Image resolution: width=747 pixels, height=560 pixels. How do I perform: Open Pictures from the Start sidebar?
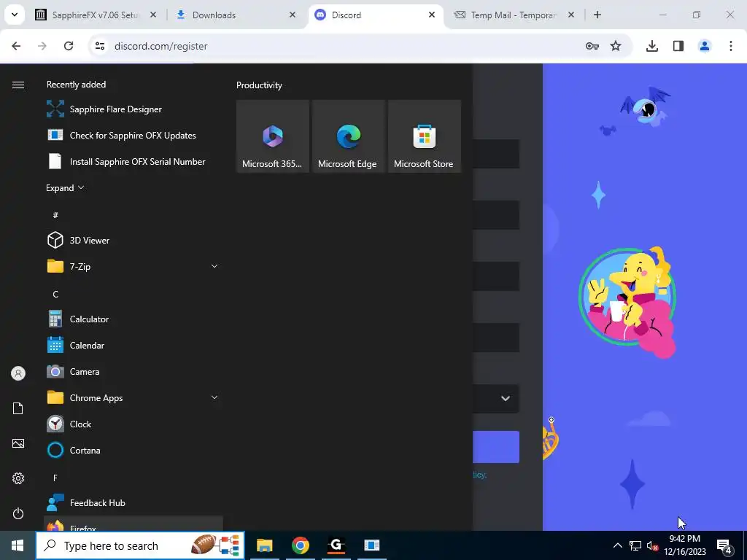coord(18,443)
